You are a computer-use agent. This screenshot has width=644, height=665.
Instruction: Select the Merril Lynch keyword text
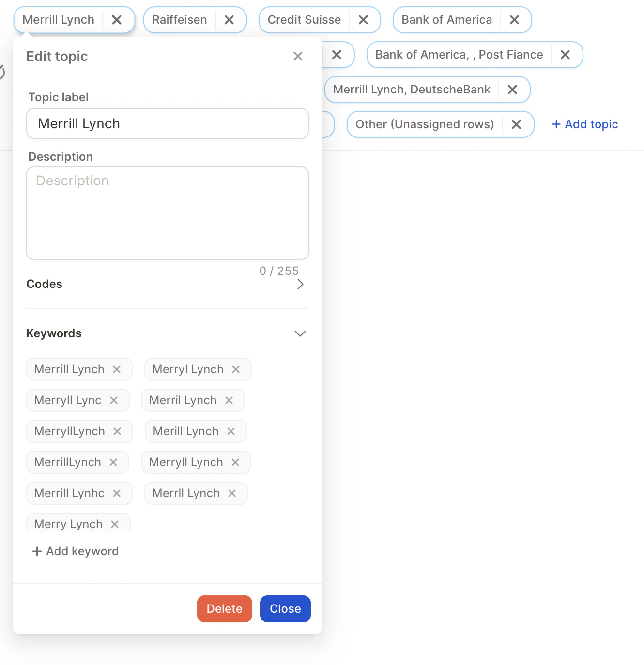183,400
